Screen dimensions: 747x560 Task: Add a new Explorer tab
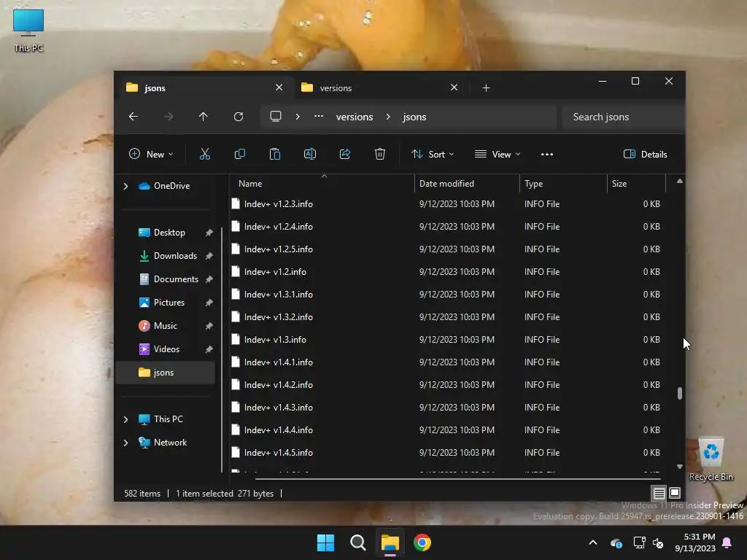[x=486, y=87]
